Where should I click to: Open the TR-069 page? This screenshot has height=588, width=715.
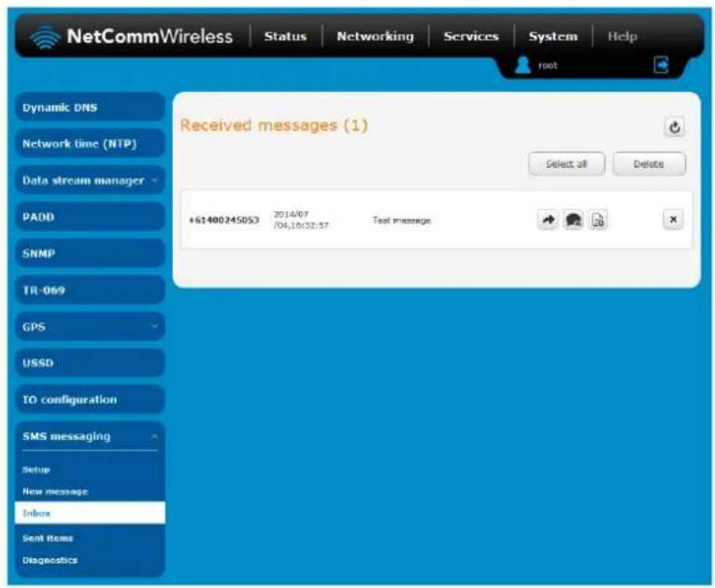[90, 290]
